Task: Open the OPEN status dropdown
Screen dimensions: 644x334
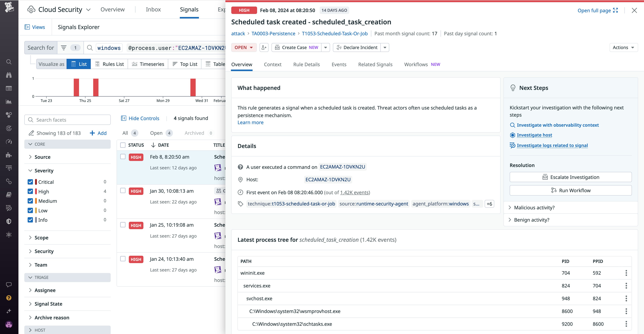Action: [x=244, y=47]
